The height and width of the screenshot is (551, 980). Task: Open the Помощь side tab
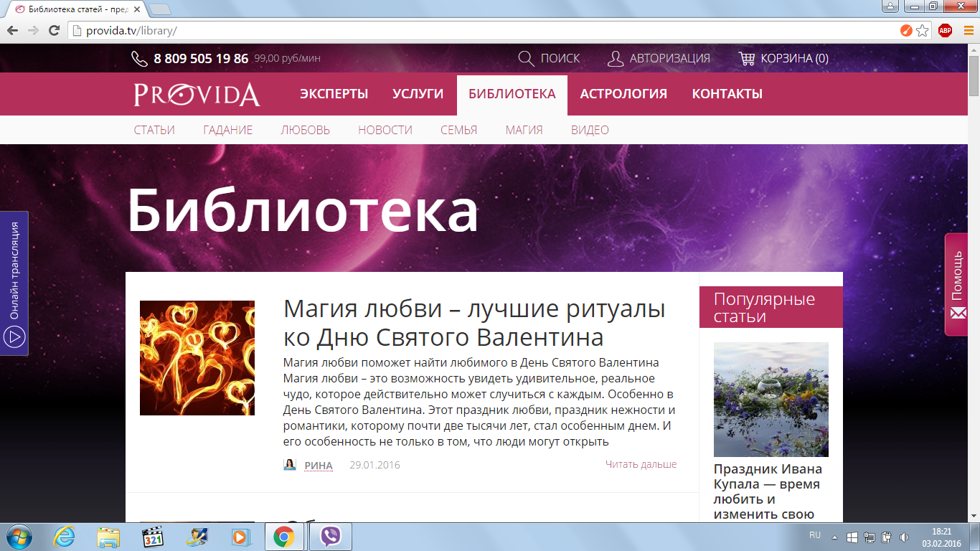click(x=957, y=284)
